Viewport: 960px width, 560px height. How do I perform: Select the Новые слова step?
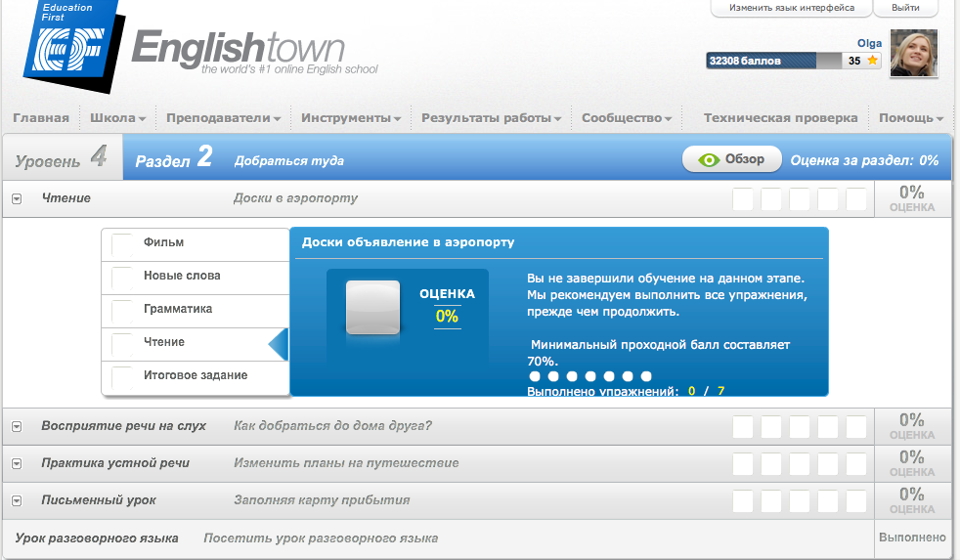[196, 278]
